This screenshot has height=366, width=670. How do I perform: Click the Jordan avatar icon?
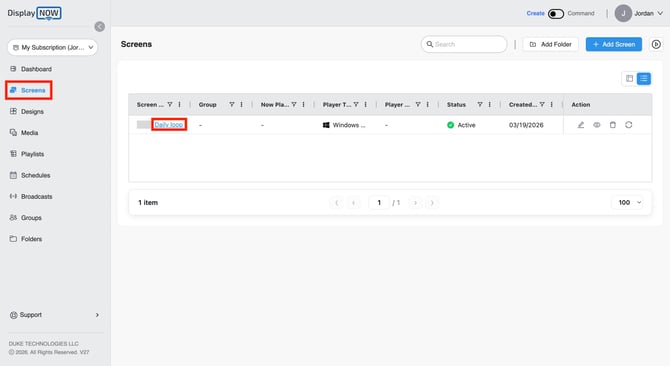click(623, 14)
